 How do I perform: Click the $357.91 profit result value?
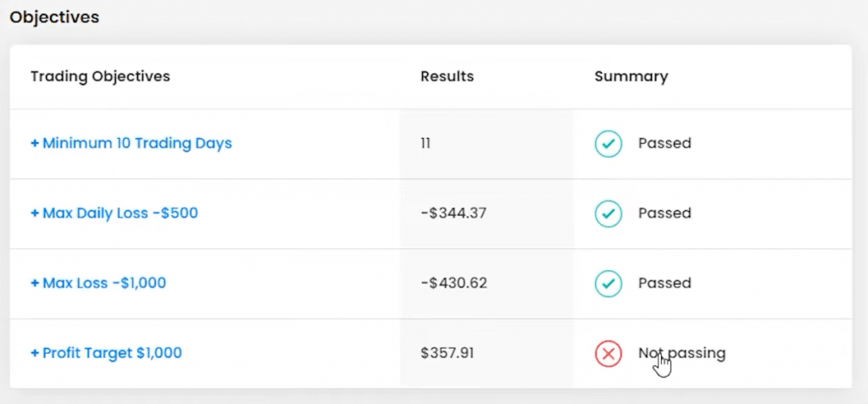point(448,353)
